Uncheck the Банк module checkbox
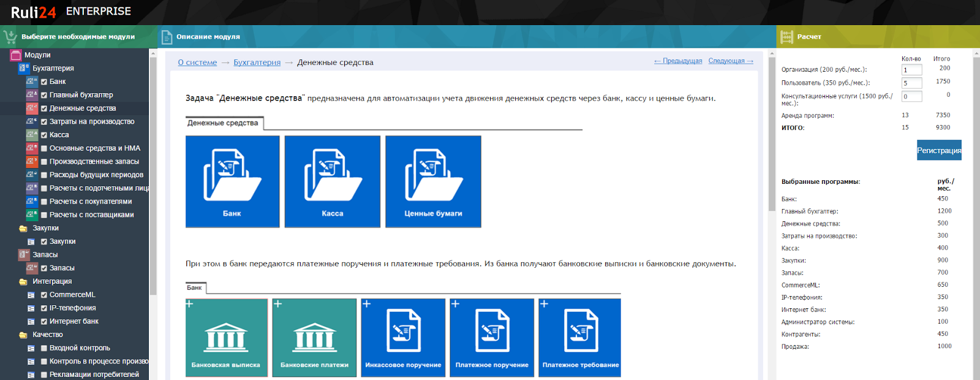 pyautogui.click(x=44, y=82)
